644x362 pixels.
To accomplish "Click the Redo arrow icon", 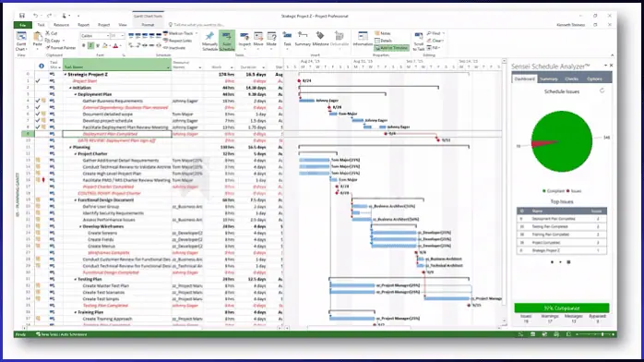I will point(49,16).
